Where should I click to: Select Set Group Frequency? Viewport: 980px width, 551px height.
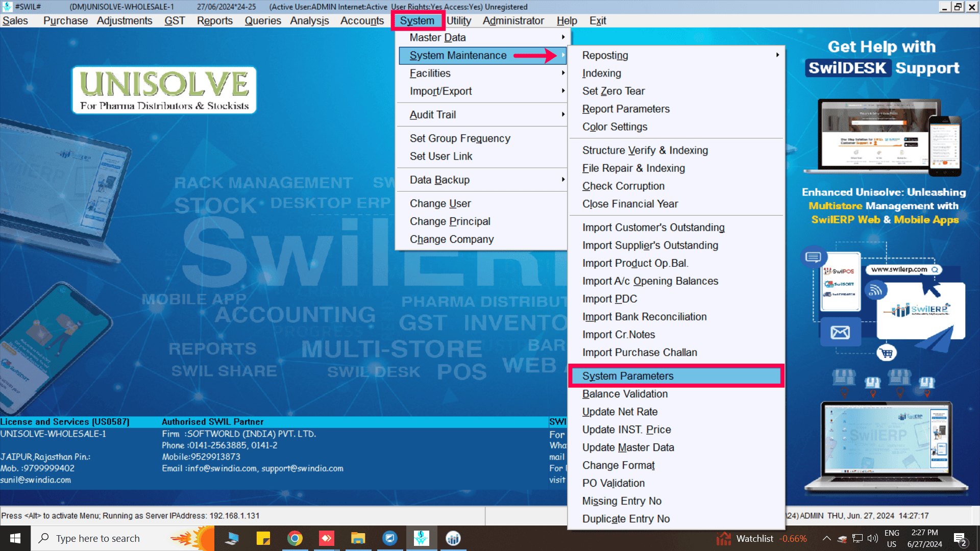click(x=482, y=139)
